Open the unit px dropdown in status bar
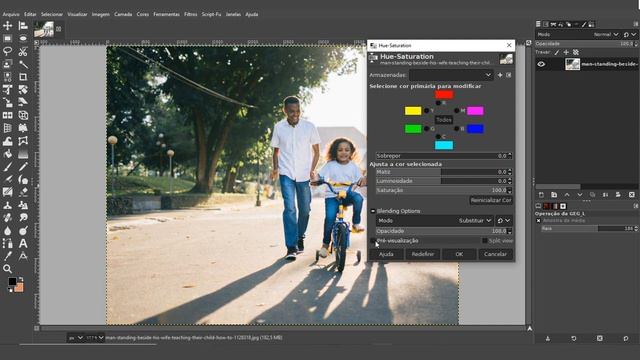This screenshot has width=640, height=360. 76,338
